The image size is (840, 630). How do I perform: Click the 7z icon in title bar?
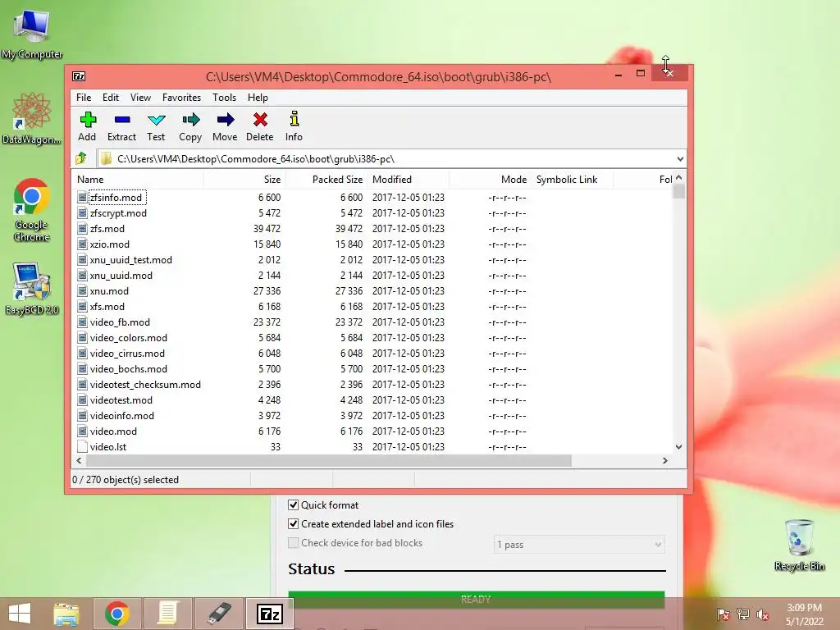click(x=79, y=76)
